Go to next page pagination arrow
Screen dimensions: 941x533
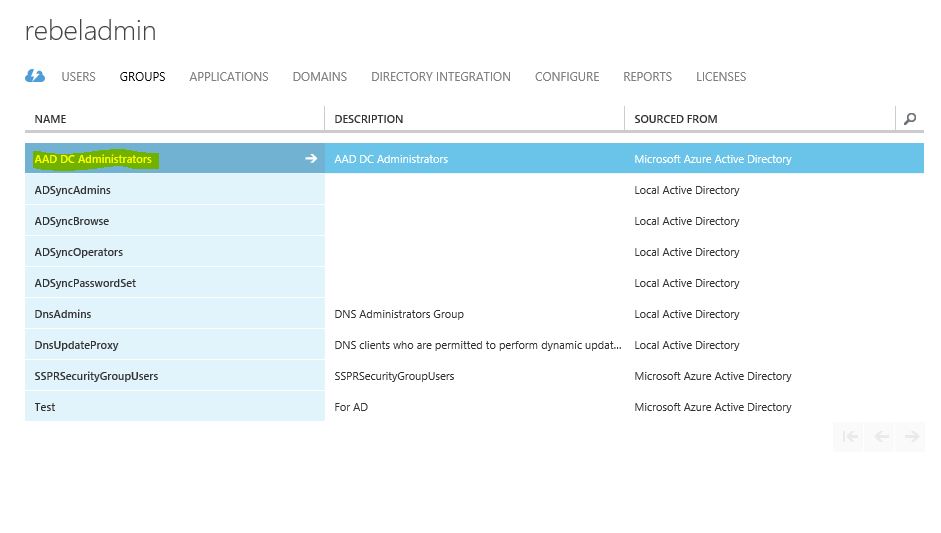(x=912, y=436)
